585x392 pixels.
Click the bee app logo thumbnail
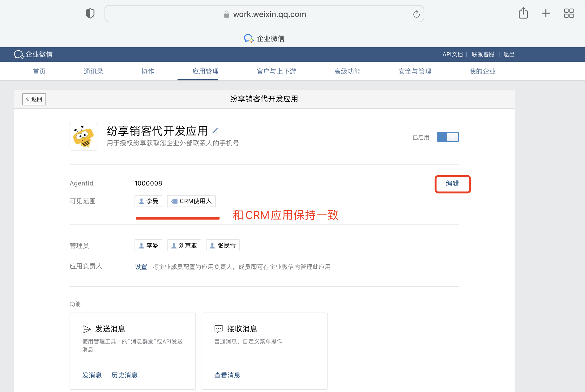tap(83, 137)
